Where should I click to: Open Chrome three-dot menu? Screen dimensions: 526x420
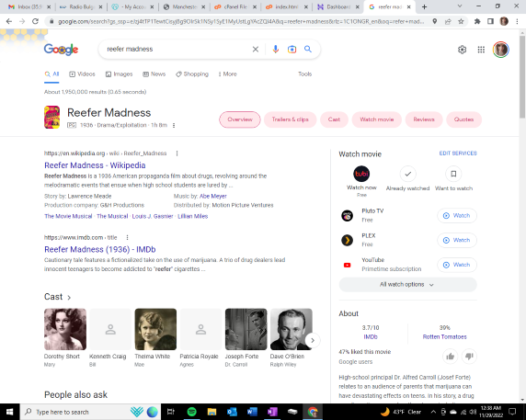(517, 21)
